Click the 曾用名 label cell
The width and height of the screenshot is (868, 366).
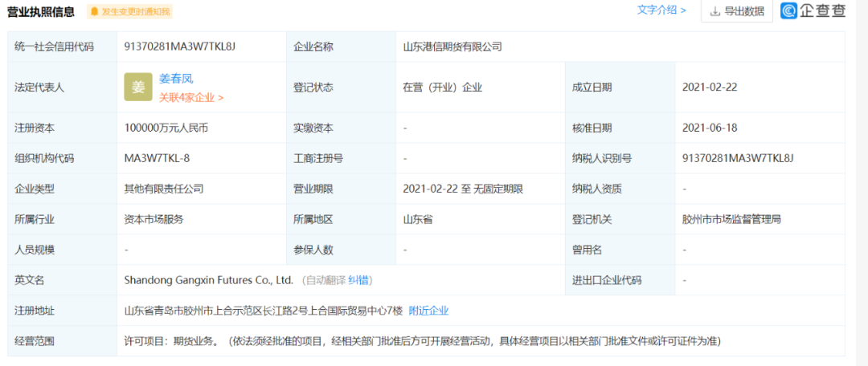pos(620,250)
